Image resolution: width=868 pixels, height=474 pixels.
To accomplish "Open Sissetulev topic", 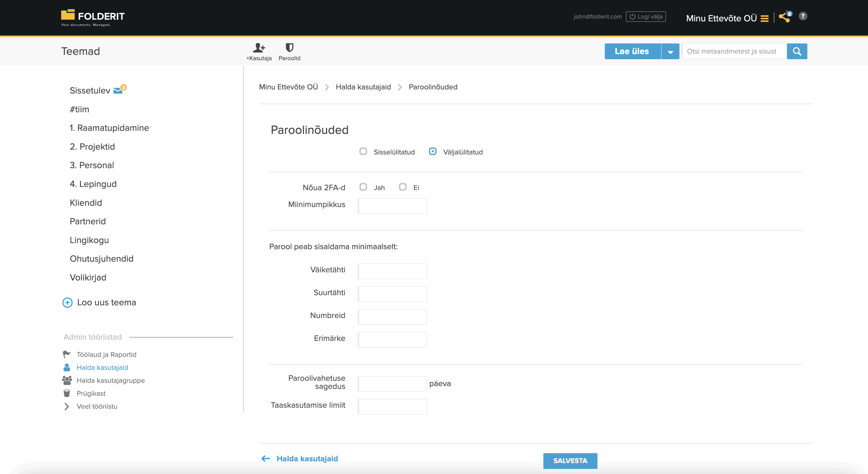I will [x=90, y=90].
